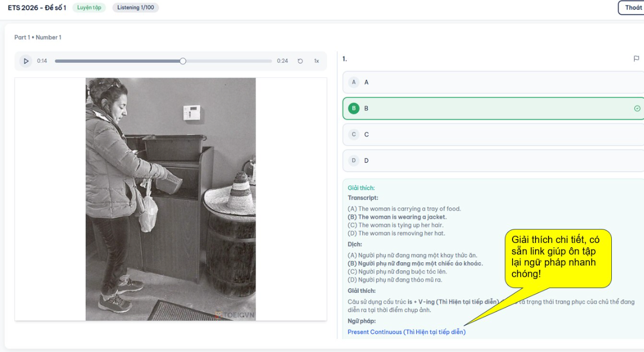Click the ETS 2026 - Đề số 1 title

[x=36, y=8]
